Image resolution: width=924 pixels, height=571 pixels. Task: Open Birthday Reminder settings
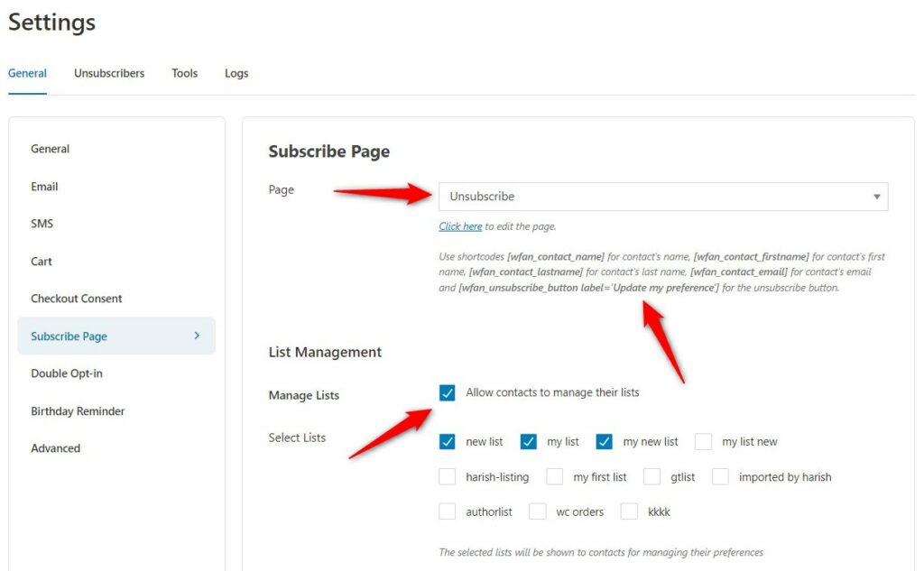pos(78,411)
